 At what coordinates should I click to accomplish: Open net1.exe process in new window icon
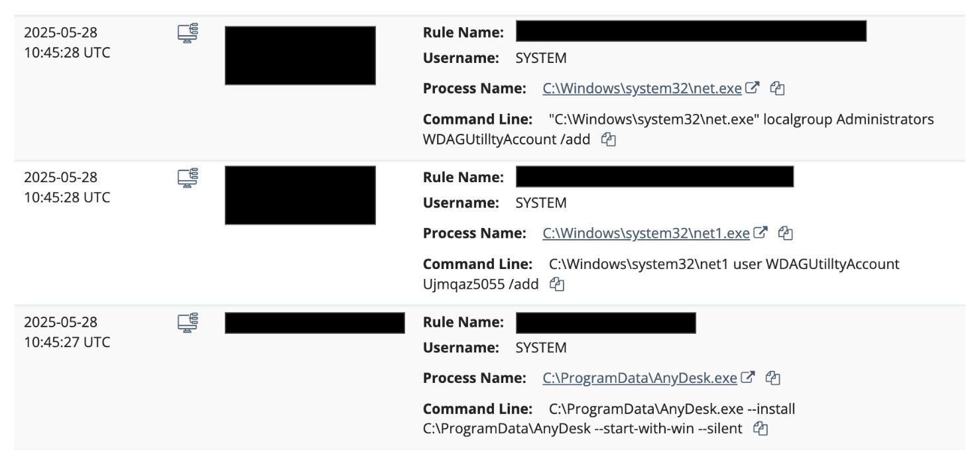point(761,233)
